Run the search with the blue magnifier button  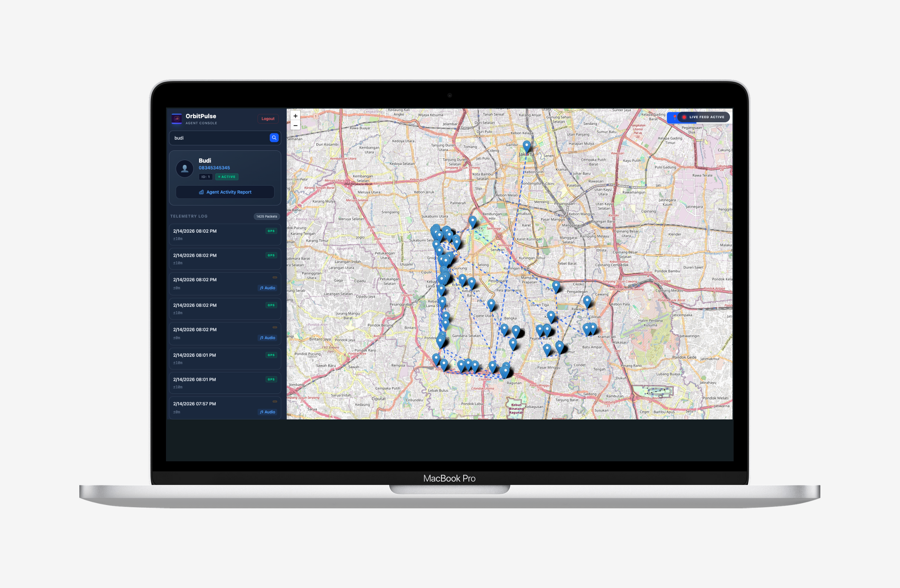pyautogui.click(x=274, y=137)
